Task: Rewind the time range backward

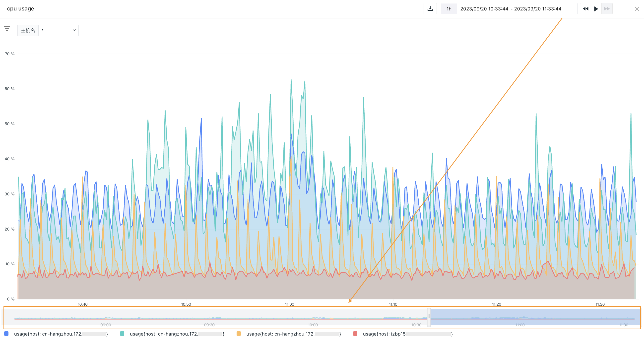Action: pos(585,9)
